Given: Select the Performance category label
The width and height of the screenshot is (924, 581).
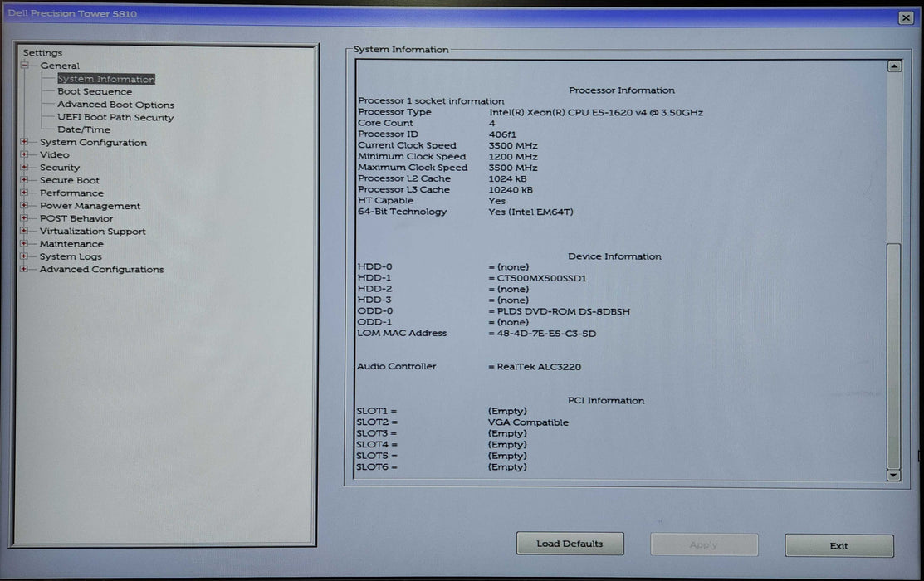Looking at the screenshot, I should 71,193.
